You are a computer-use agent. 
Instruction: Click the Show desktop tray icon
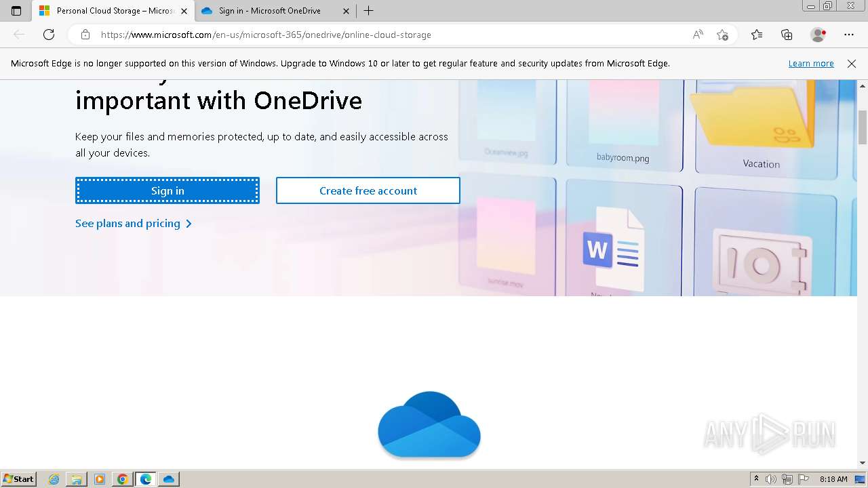coord(860,479)
